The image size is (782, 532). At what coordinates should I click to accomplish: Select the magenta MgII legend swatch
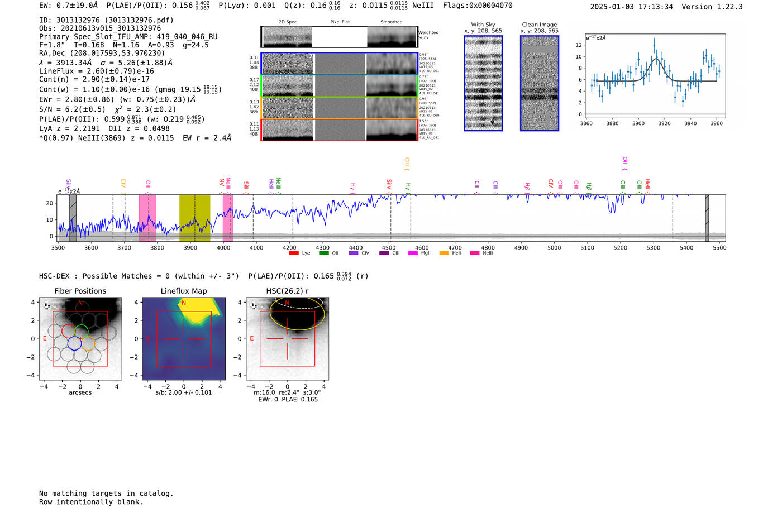coord(413,253)
